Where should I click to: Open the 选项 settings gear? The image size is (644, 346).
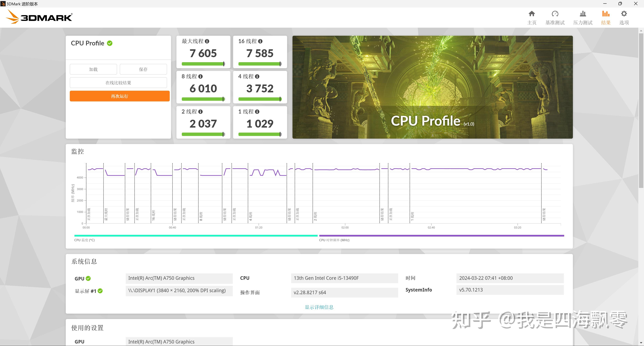(x=624, y=17)
